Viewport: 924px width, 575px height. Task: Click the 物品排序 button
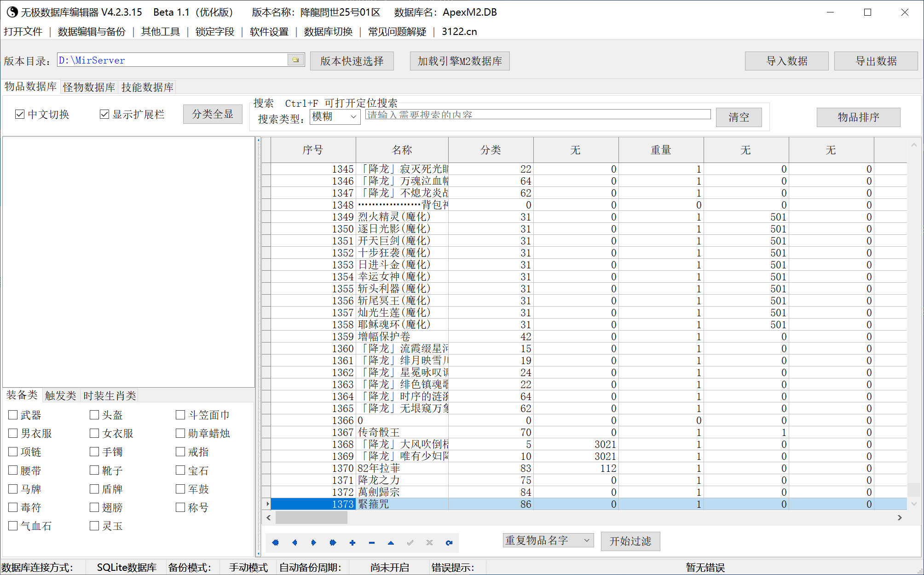click(859, 117)
